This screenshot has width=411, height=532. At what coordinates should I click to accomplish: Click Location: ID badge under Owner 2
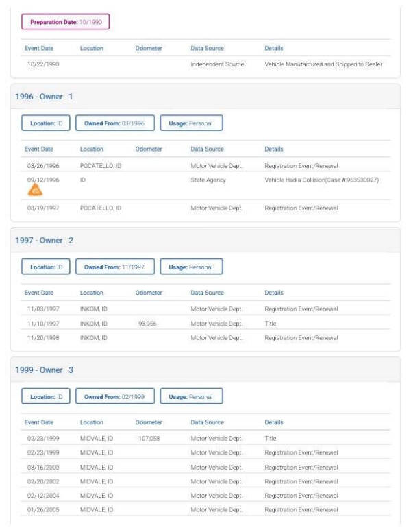tap(46, 267)
